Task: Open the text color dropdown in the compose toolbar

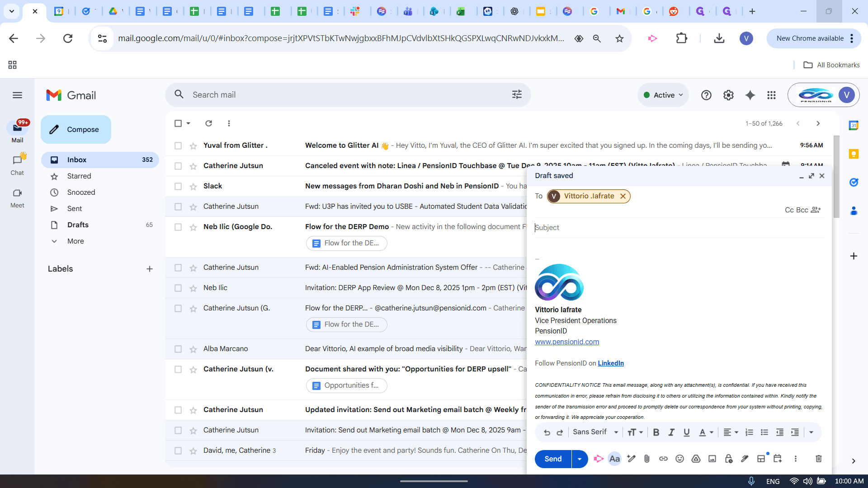Action: pyautogui.click(x=706, y=432)
